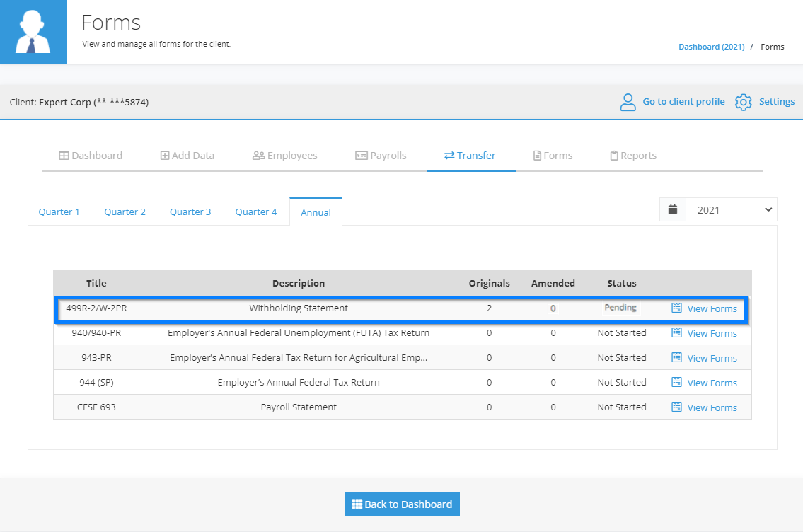Click the Settings gear icon
This screenshot has height=532, width=803.
point(743,102)
